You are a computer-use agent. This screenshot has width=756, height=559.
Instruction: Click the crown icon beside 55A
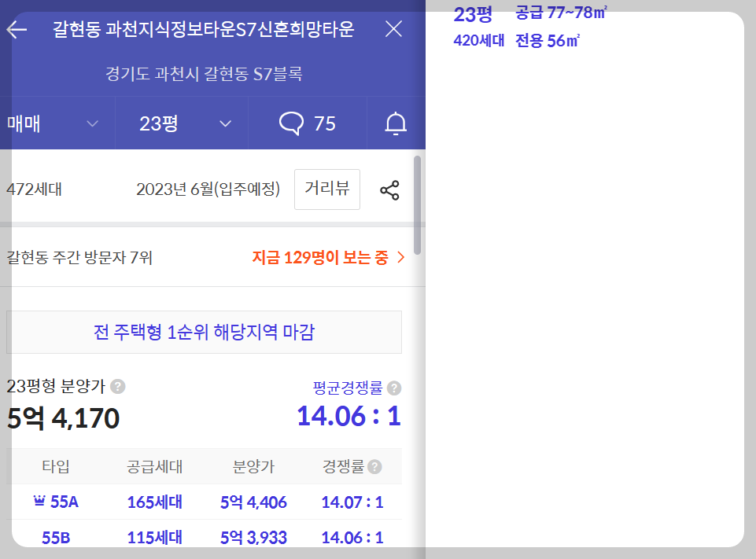[39, 501]
